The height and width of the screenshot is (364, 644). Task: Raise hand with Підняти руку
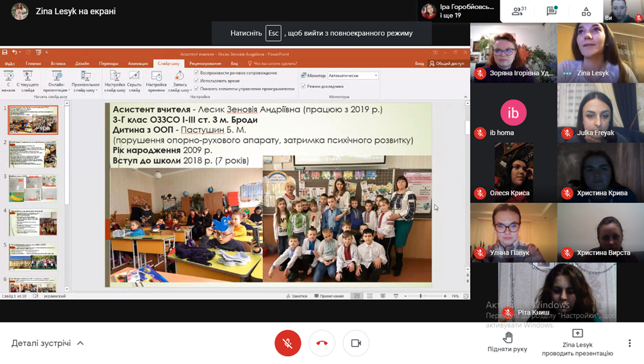coord(507,342)
